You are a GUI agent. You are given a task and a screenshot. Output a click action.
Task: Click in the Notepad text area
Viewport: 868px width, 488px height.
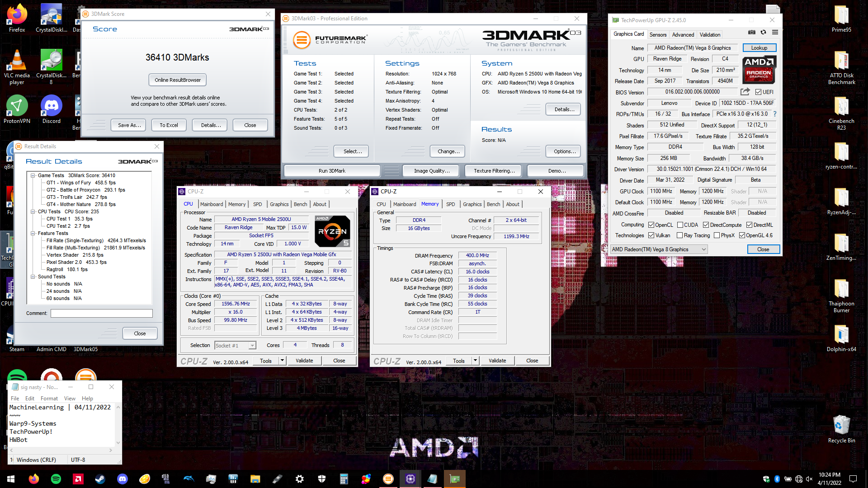[61, 425]
